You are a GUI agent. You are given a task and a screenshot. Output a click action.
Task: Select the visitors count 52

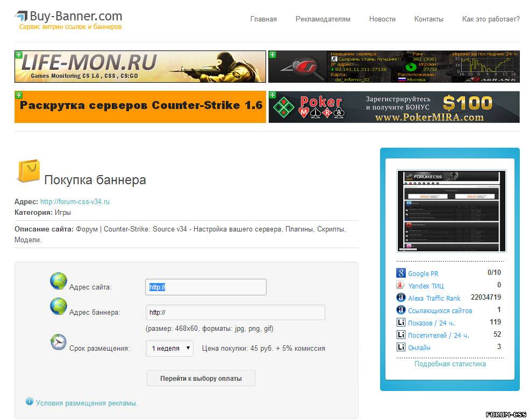pyautogui.click(x=497, y=334)
